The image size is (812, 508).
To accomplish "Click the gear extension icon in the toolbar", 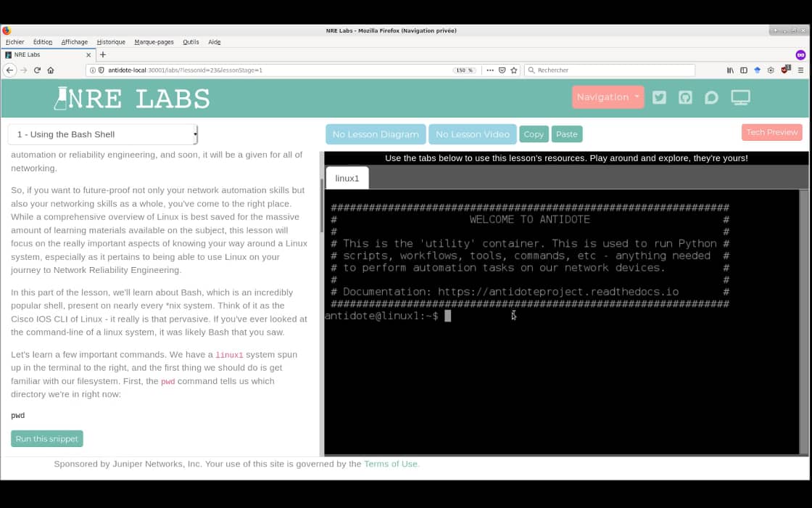I will tap(771, 70).
